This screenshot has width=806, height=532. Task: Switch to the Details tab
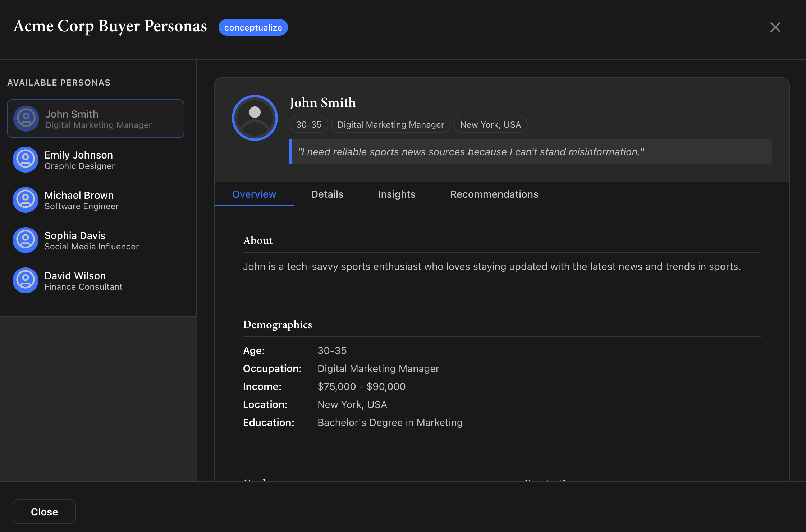(x=327, y=194)
